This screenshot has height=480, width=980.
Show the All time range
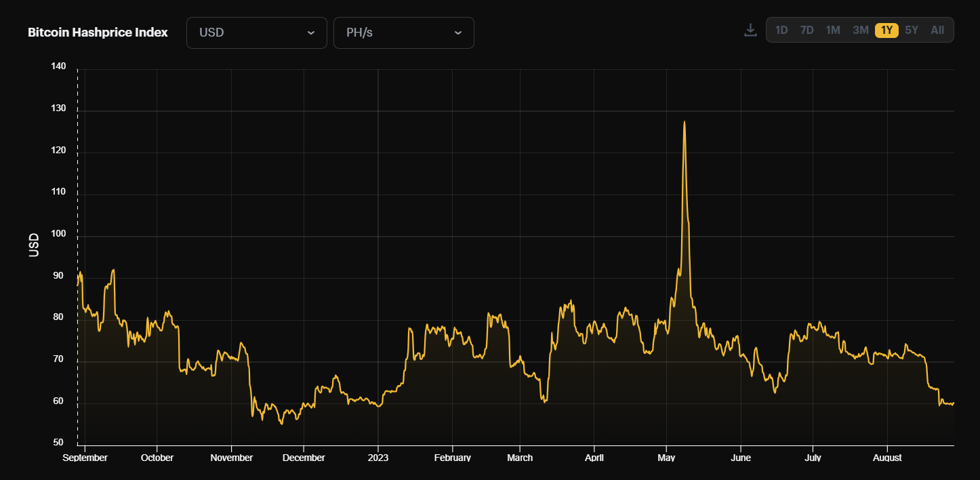coord(937,30)
